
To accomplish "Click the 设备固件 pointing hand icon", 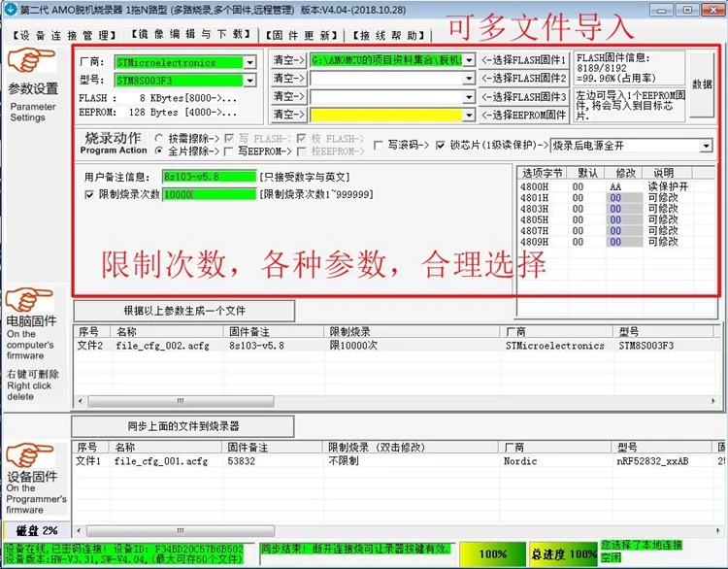I will click(29, 454).
